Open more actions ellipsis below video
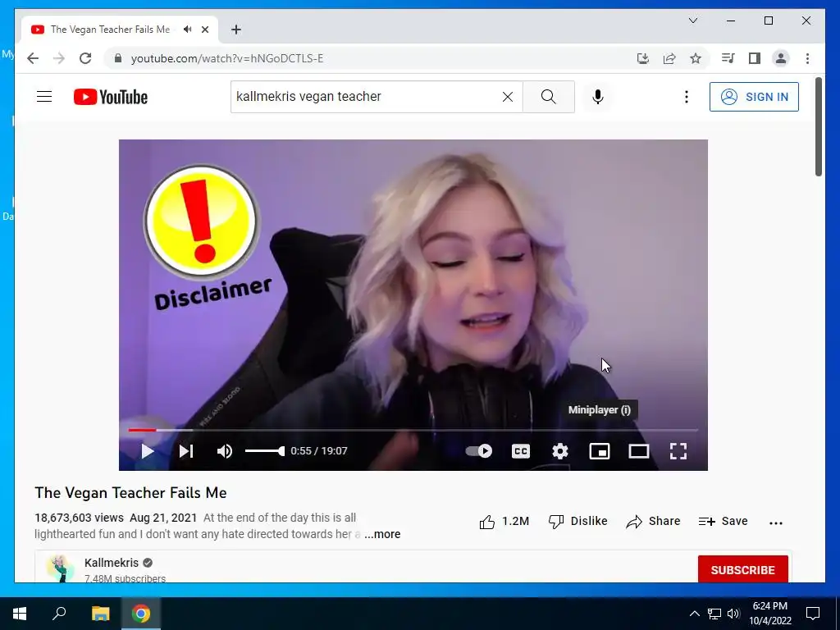Image resolution: width=840 pixels, height=630 pixels. point(776,523)
